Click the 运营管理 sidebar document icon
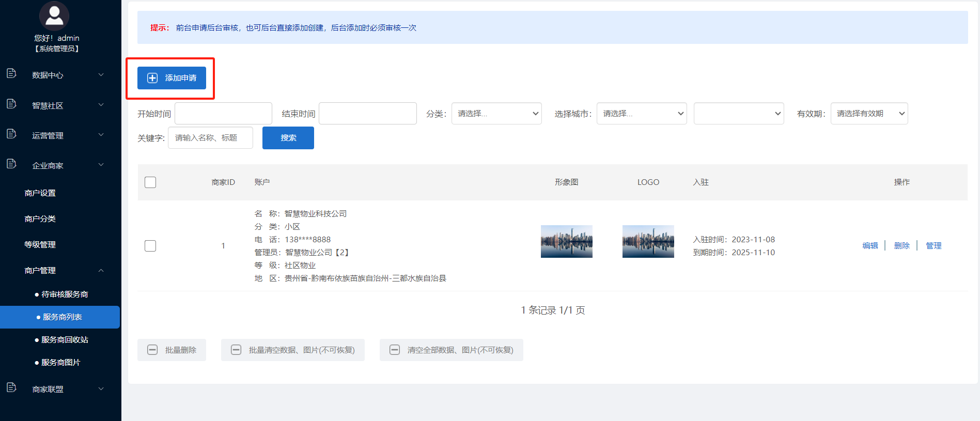This screenshot has width=980, height=421. [x=11, y=134]
